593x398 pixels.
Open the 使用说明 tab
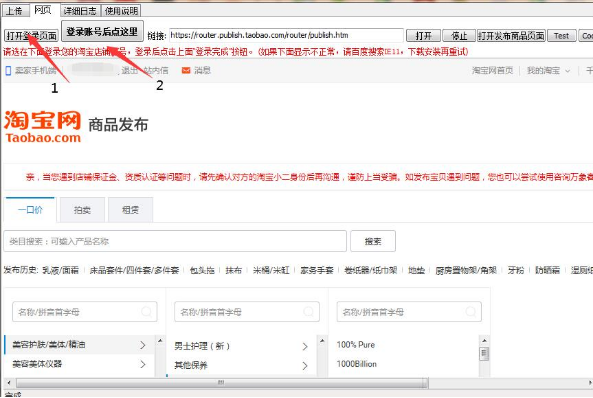(121, 11)
